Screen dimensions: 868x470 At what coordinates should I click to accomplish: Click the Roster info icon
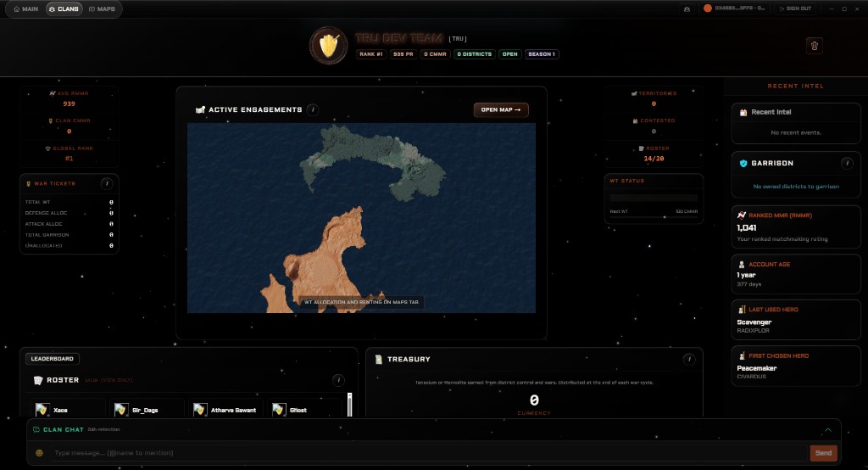tap(338, 380)
